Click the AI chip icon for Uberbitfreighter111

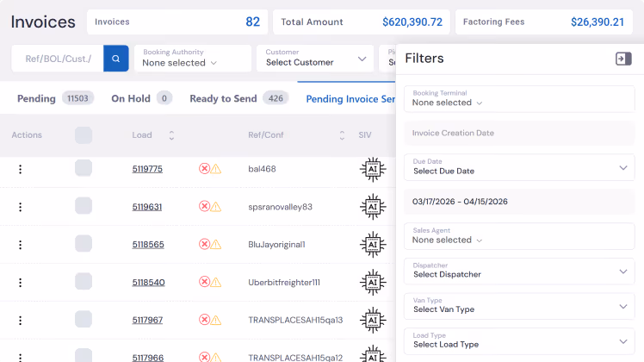point(373,283)
